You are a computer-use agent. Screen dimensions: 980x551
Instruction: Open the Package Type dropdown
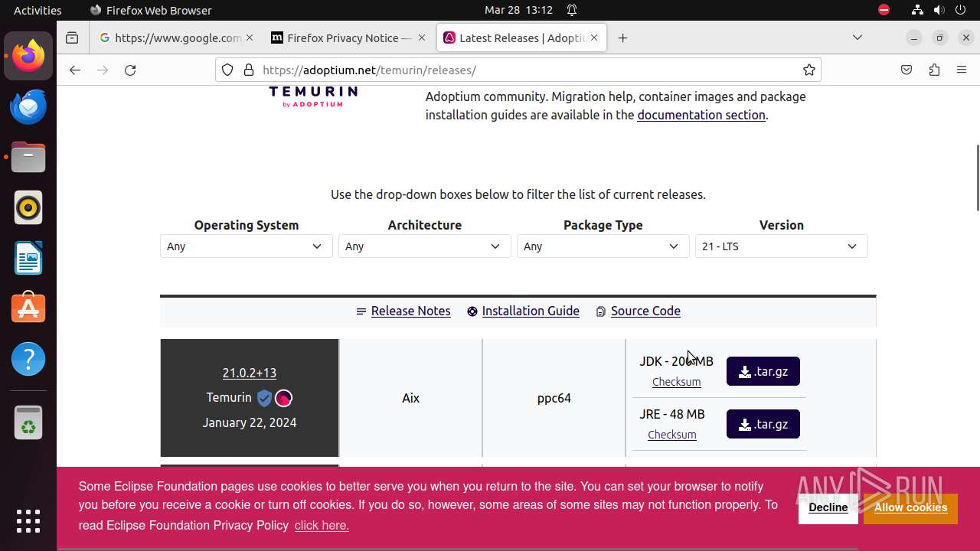[x=603, y=246]
